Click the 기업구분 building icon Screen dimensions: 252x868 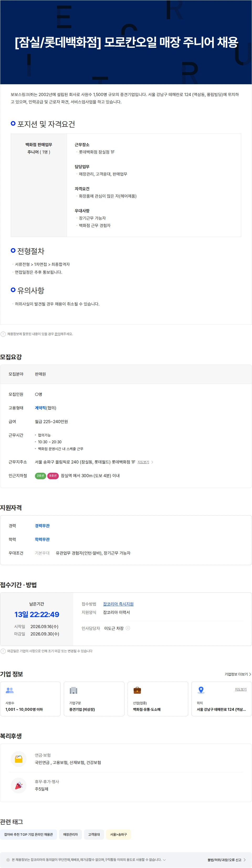pos(73,690)
